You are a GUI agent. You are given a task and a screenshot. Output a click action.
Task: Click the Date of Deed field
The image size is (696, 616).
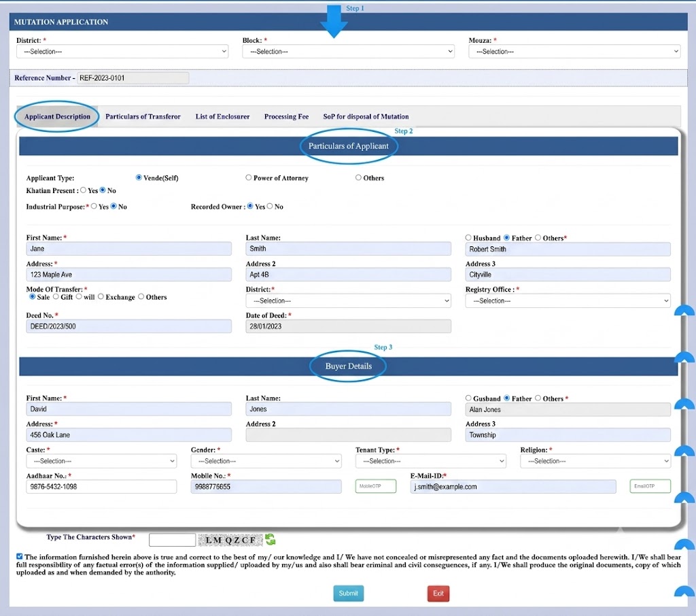tap(348, 326)
